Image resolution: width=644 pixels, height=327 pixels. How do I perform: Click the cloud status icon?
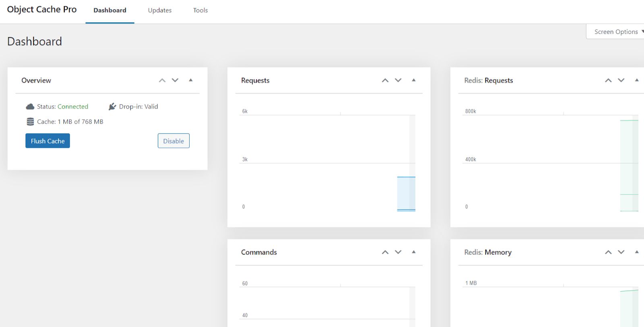click(30, 107)
